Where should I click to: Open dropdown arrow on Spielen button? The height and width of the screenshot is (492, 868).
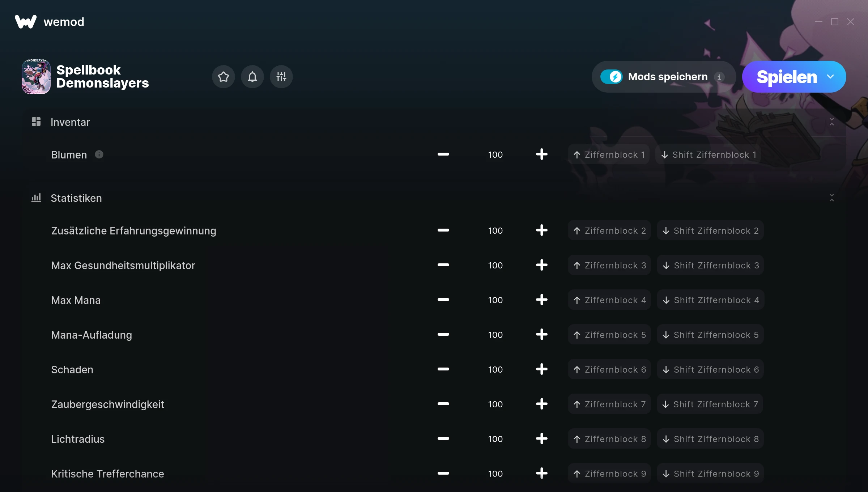click(x=830, y=77)
